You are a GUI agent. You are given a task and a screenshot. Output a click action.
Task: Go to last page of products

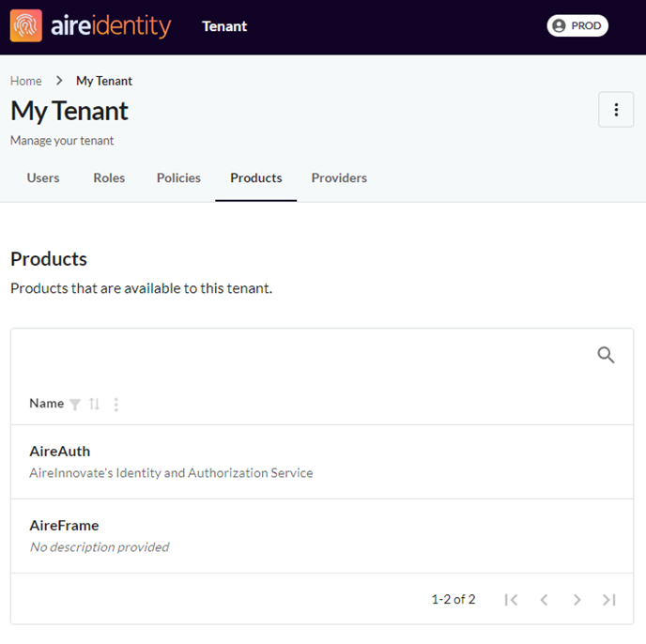tap(609, 600)
